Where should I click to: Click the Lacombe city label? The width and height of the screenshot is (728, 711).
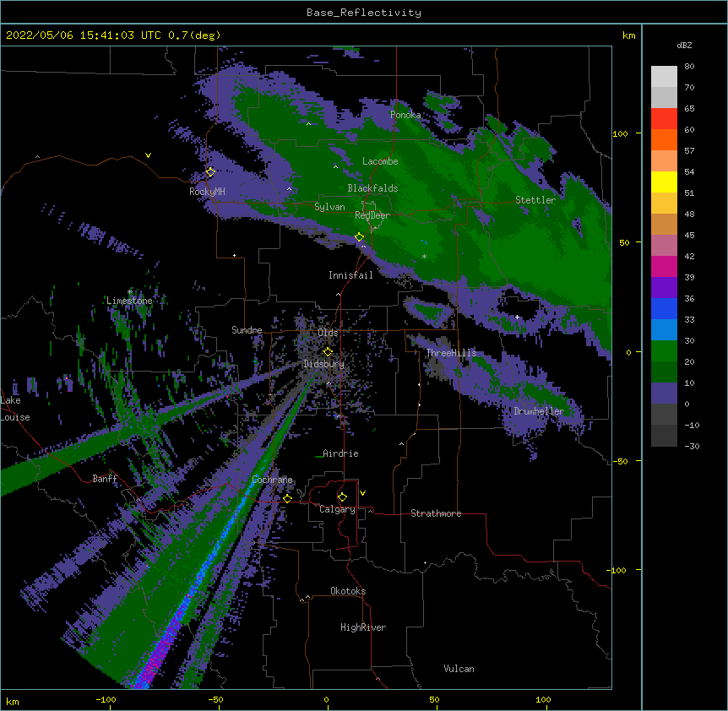(x=380, y=161)
